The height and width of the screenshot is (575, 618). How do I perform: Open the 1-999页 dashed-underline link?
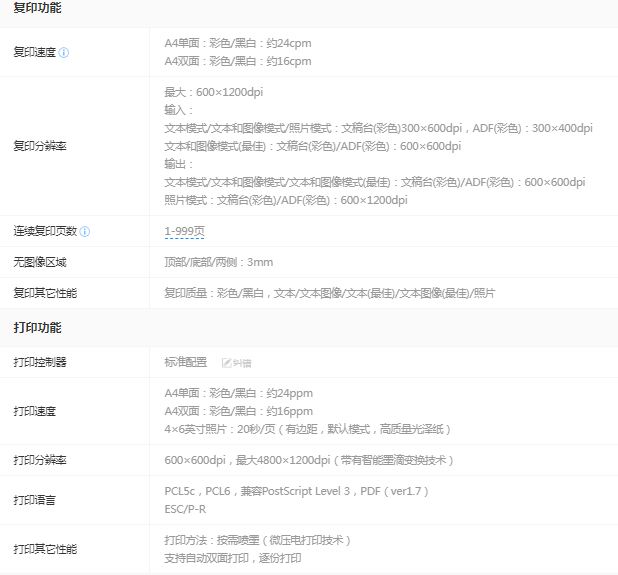click(184, 231)
